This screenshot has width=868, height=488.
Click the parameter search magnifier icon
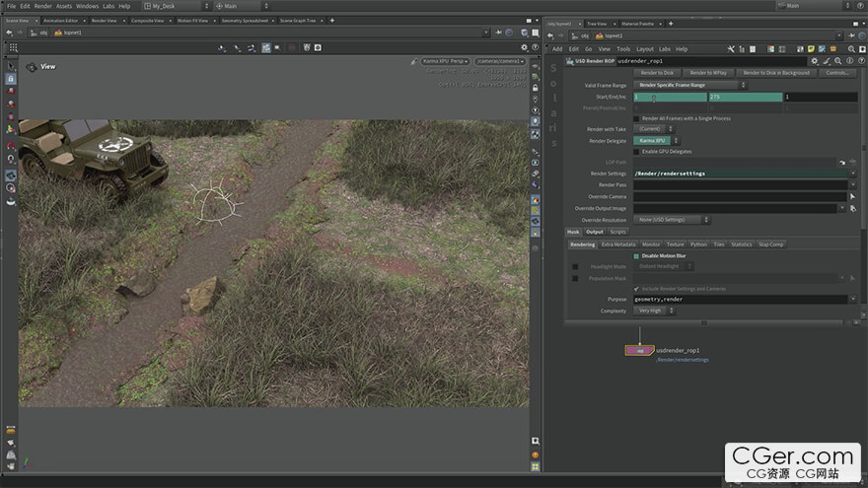click(838, 61)
